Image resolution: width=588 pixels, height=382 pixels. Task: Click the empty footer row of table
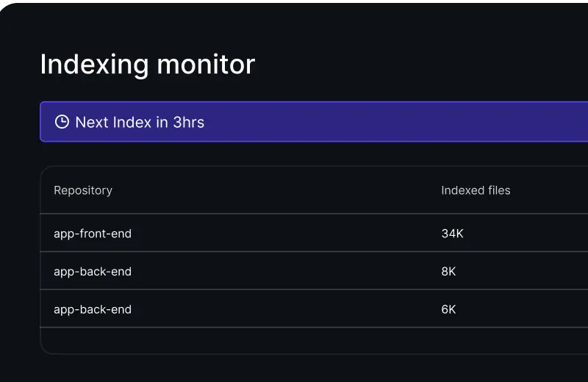coord(294,340)
